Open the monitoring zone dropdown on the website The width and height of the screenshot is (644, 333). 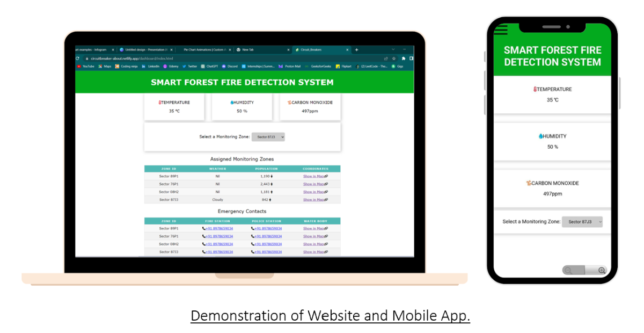[x=268, y=137]
